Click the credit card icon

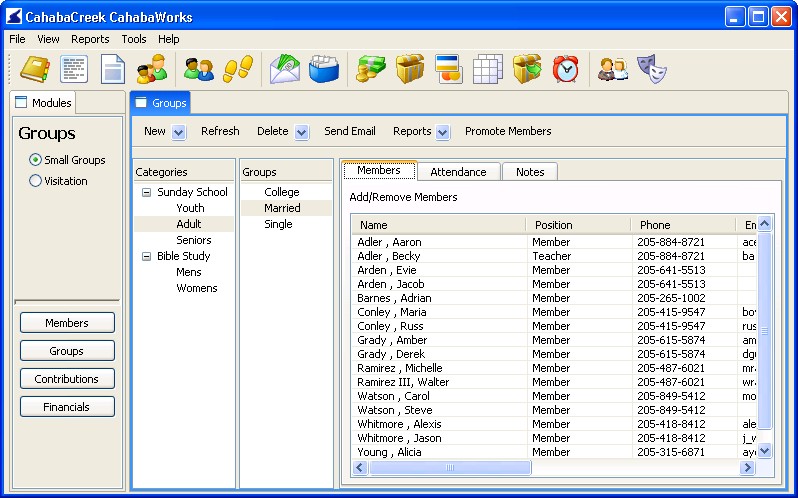click(449, 69)
